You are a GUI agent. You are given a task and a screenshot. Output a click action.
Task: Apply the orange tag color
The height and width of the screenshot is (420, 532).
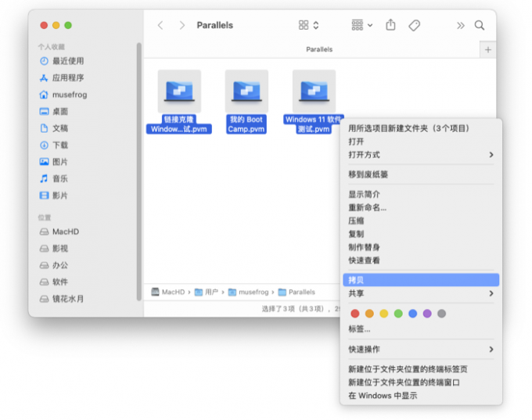point(369,314)
